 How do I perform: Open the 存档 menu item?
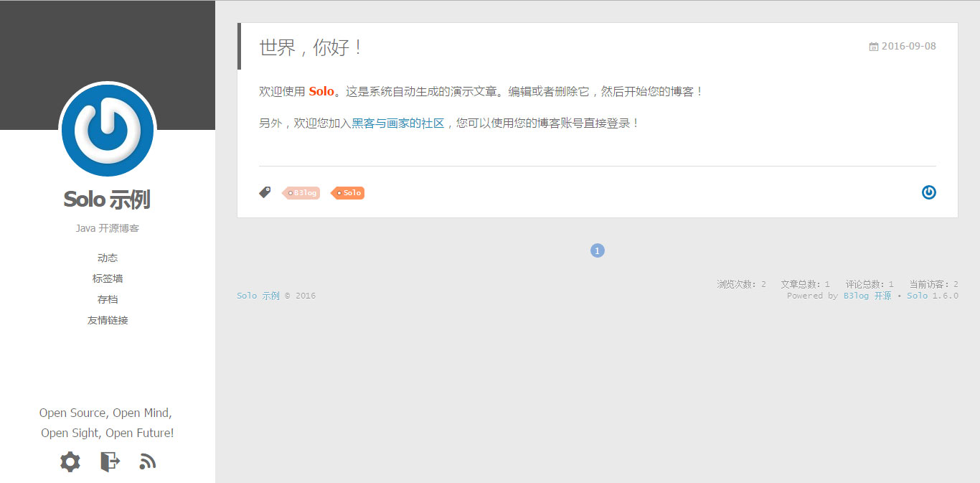(x=108, y=299)
